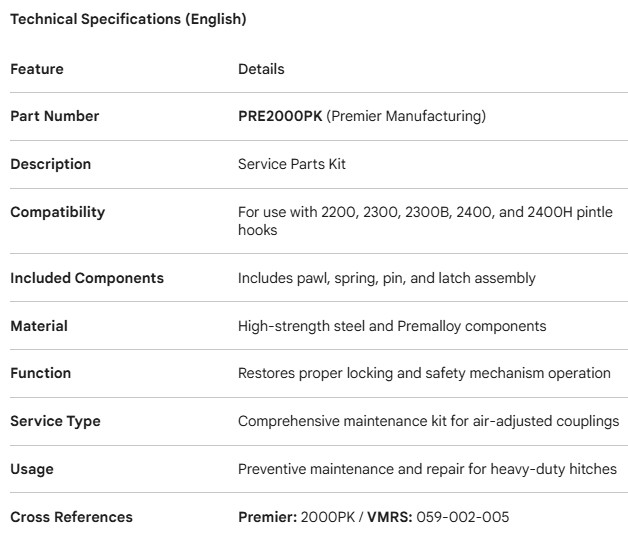Select the "Part Number" row label
Screen dimensions: 628x535
55,116
